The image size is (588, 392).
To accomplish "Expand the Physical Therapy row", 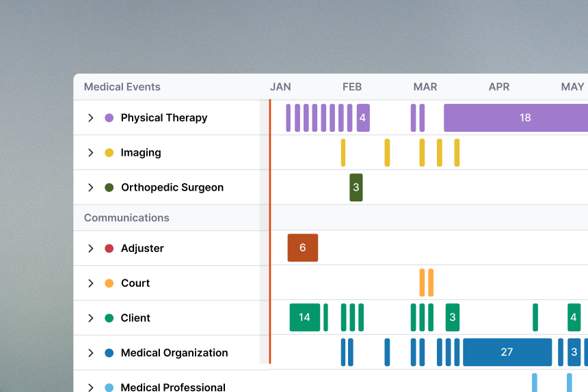I will (90, 118).
